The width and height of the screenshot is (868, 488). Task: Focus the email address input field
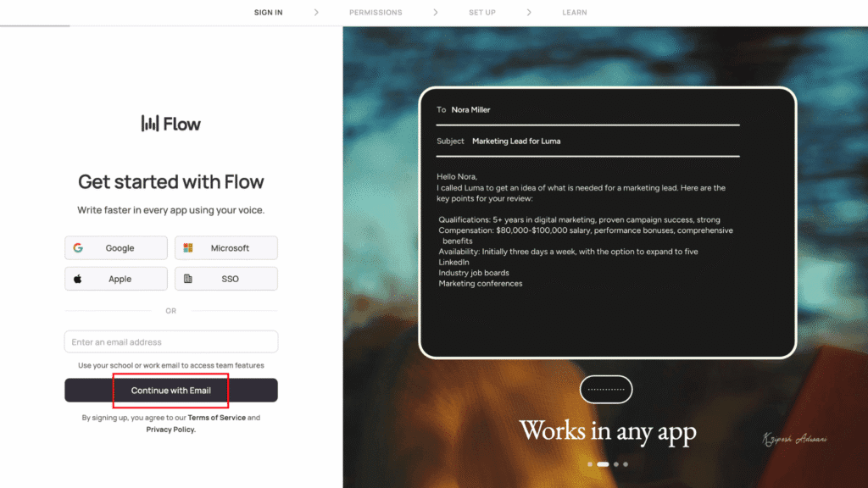171,342
